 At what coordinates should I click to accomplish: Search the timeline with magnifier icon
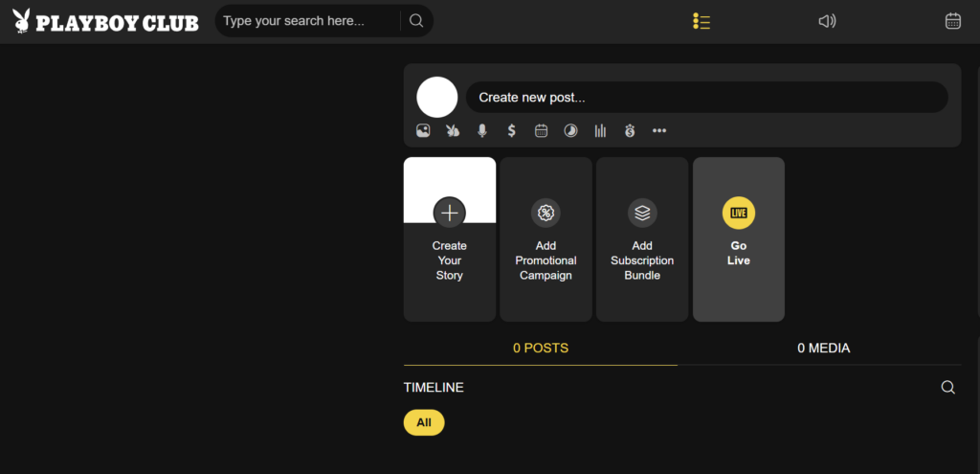(948, 388)
